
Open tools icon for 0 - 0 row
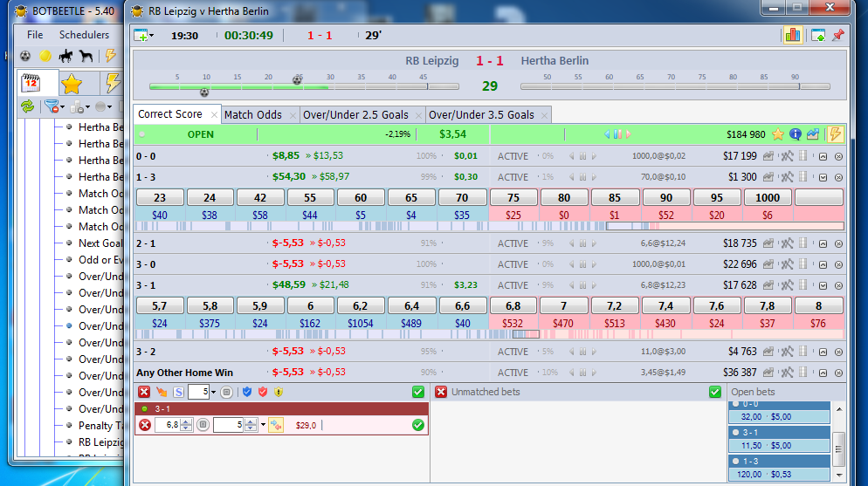coord(787,156)
